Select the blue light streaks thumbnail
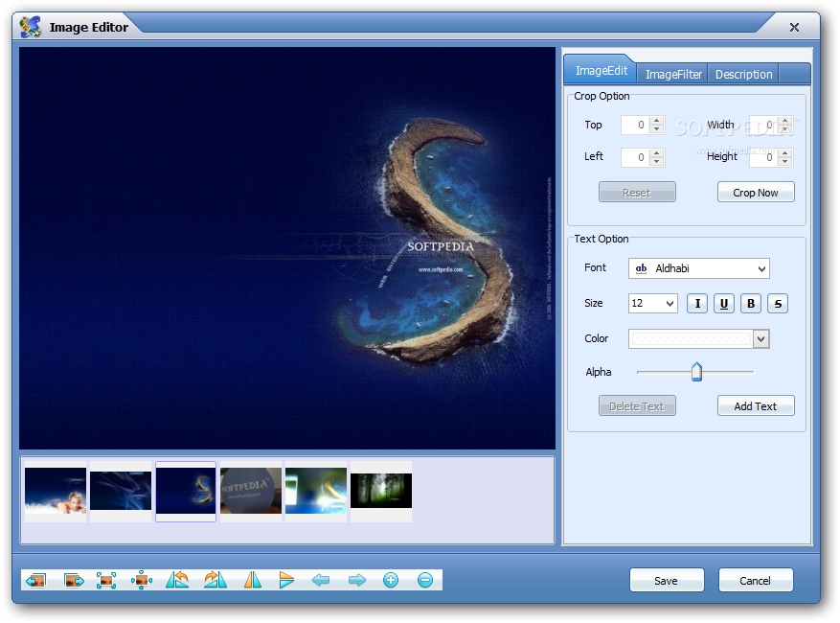Screen dimensions: 840x623 click(121, 491)
